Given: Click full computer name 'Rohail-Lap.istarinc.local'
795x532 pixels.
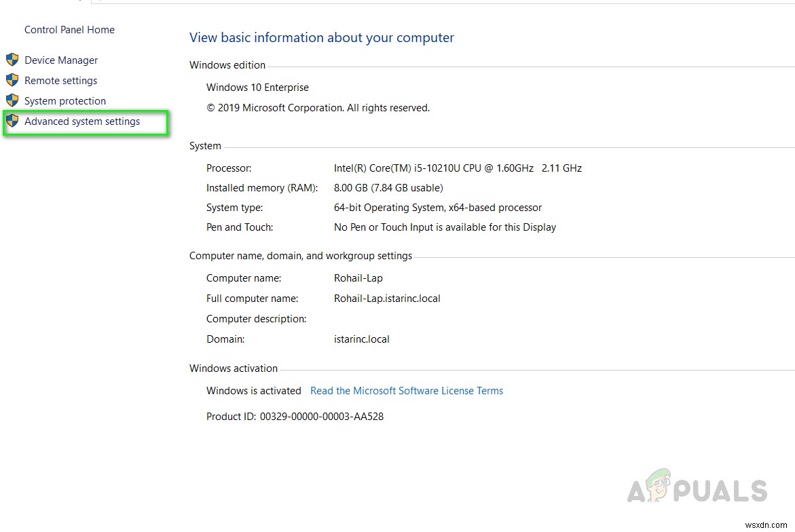Looking at the screenshot, I should (x=387, y=299).
